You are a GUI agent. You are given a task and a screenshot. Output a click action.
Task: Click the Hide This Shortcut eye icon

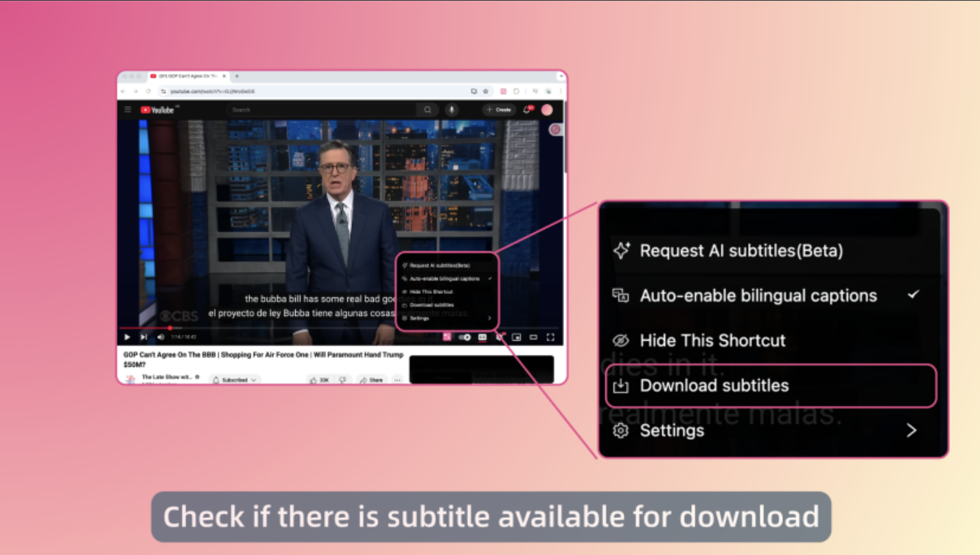[x=620, y=341]
